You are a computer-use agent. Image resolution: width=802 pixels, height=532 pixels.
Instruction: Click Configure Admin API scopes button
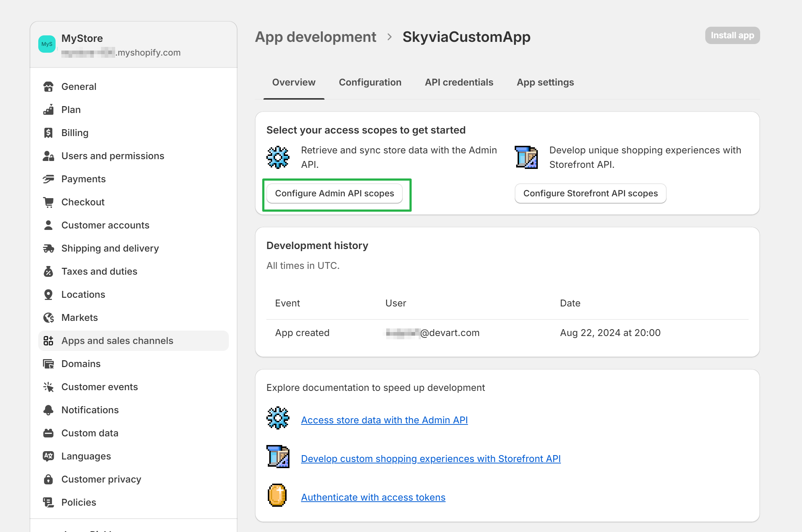tap(335, 193)
